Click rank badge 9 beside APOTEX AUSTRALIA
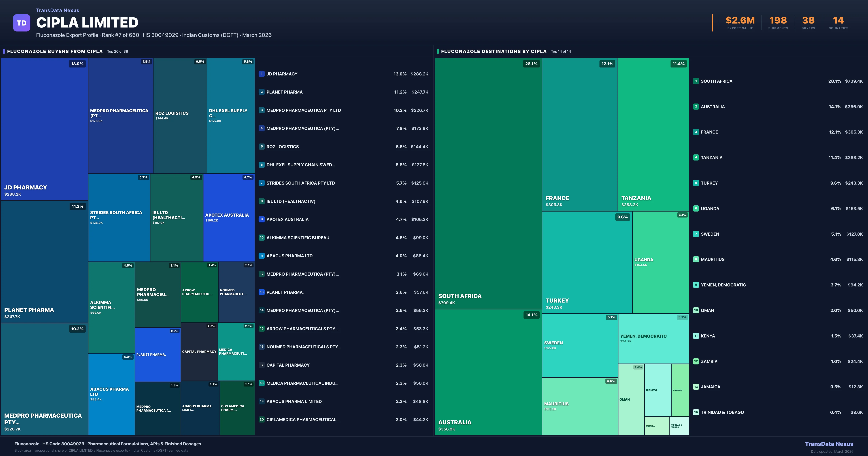868x456 pixels. 261,219
